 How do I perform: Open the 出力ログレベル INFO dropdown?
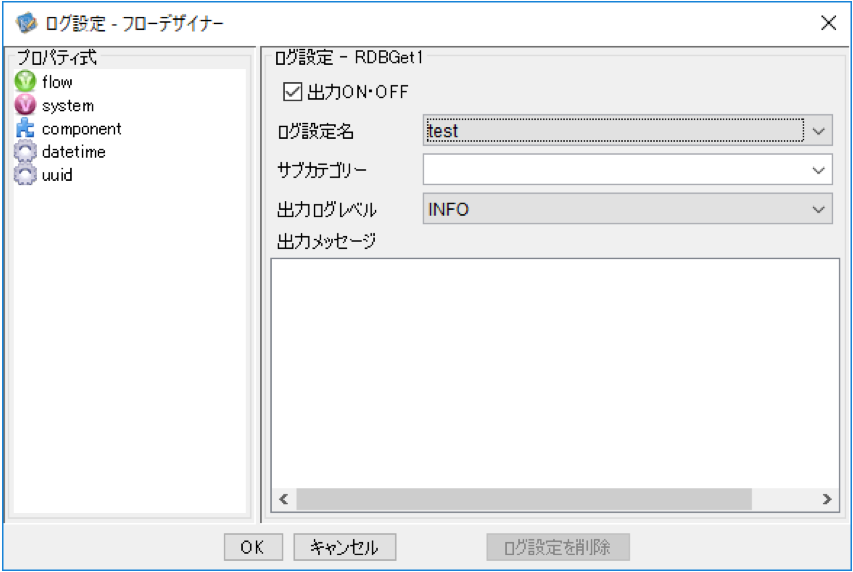pos(627,209)
